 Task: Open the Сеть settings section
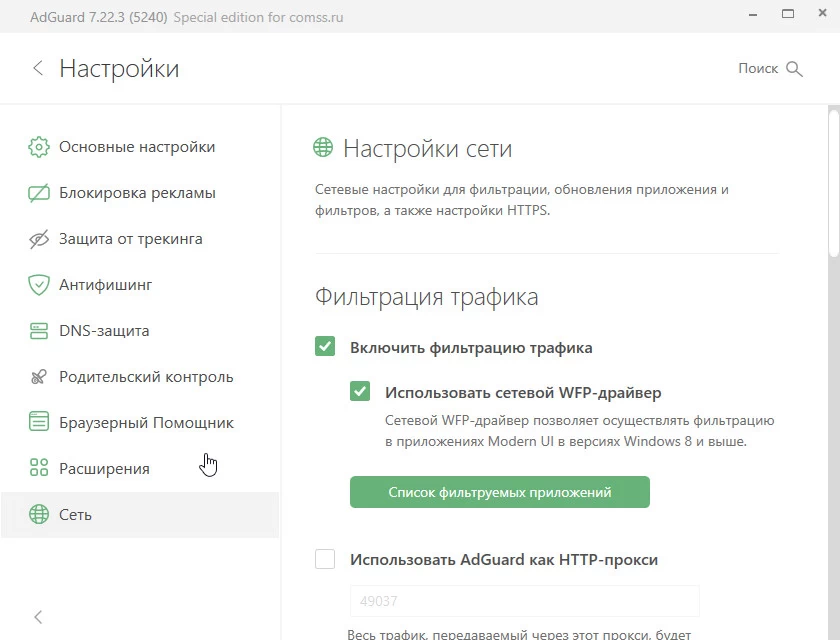(x=75, y=515)
